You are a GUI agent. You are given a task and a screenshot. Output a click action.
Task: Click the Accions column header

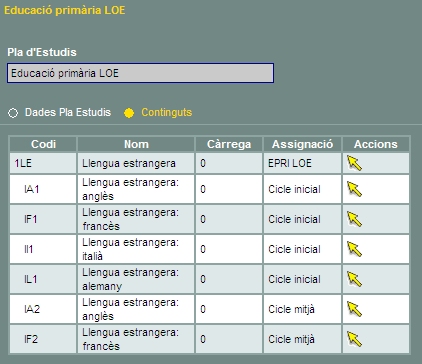[x=376, y=144]
